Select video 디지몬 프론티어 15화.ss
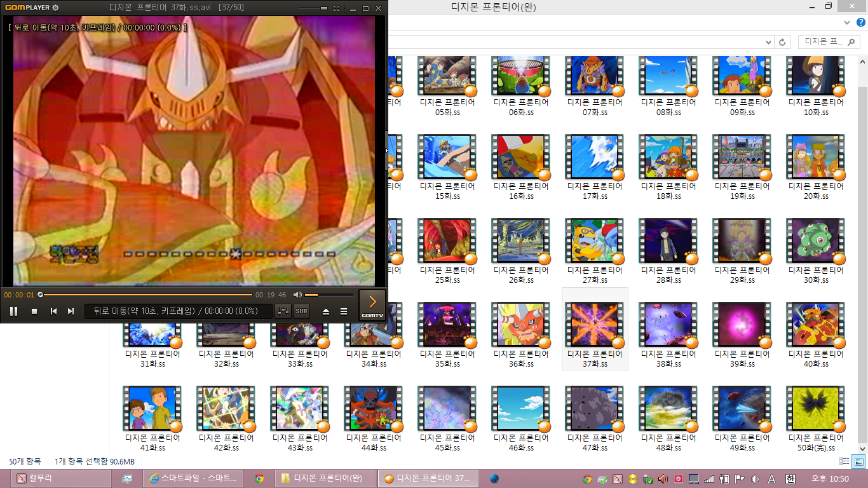Screen dimensions: 868x488 pyautogui.click(x=447, y=167)
